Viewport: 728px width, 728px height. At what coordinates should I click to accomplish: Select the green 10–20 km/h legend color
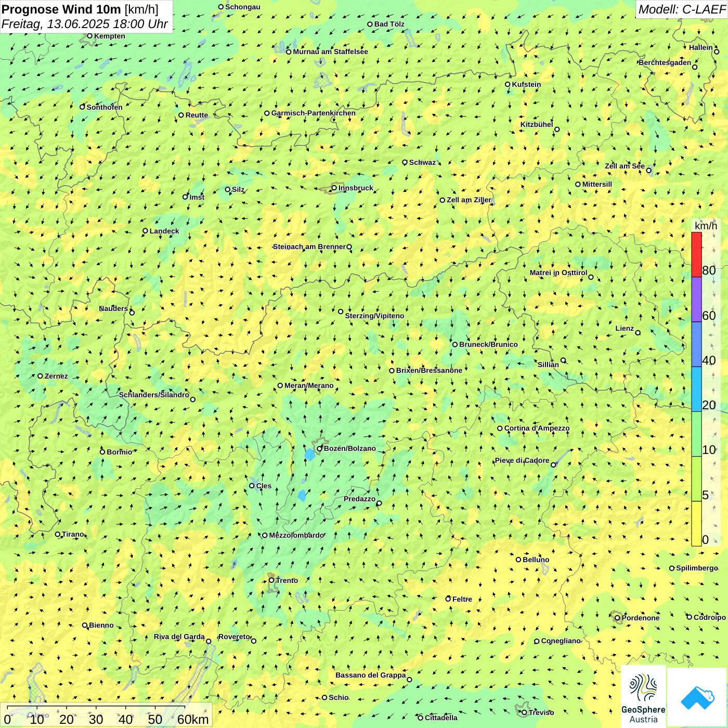pyautogui.click(x=696, y=434)
